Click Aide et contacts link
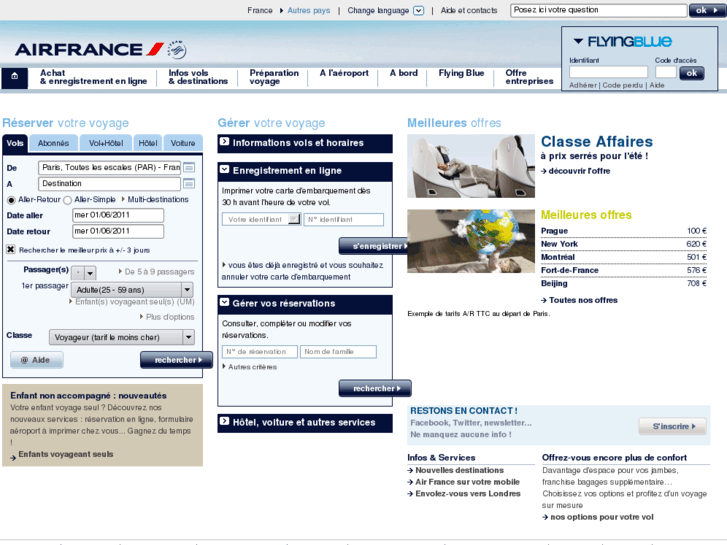This screenshot has width=727, height=545. pyautogui.click(x=469, y=10)
